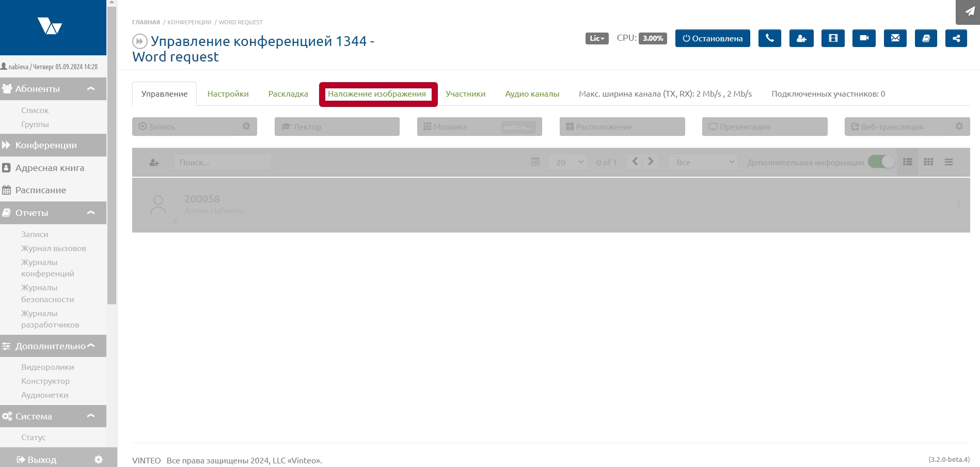Collapse the Дополнительно sidebar section
Image resolution: width=980 pixels, height=467 pixels.
tap(91, 346)
